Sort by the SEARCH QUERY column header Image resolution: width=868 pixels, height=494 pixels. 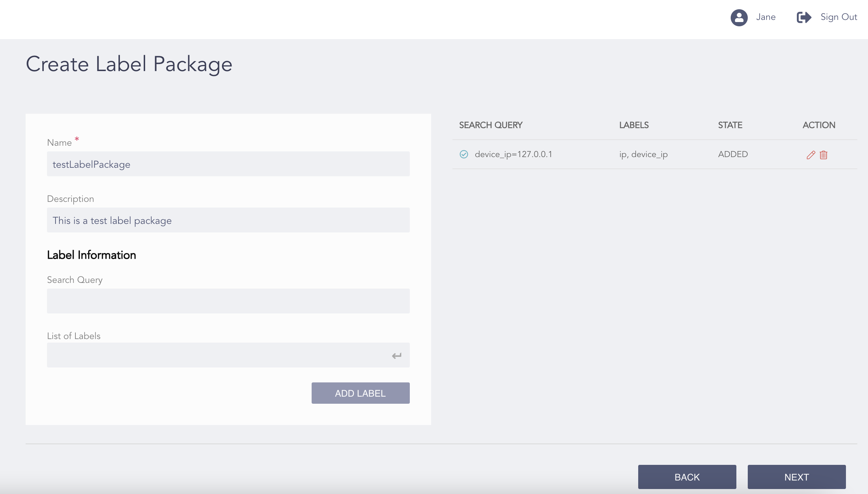(490, 125)
